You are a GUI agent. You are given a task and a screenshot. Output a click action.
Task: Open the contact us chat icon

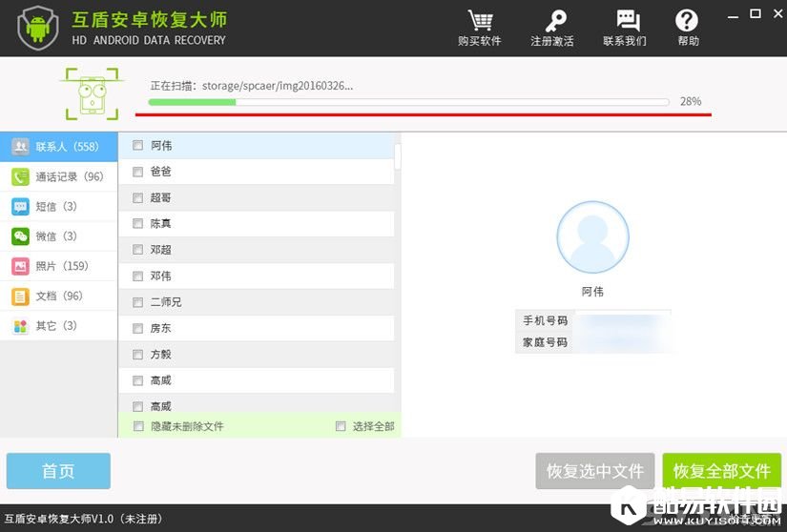click(x=627, y=21)
